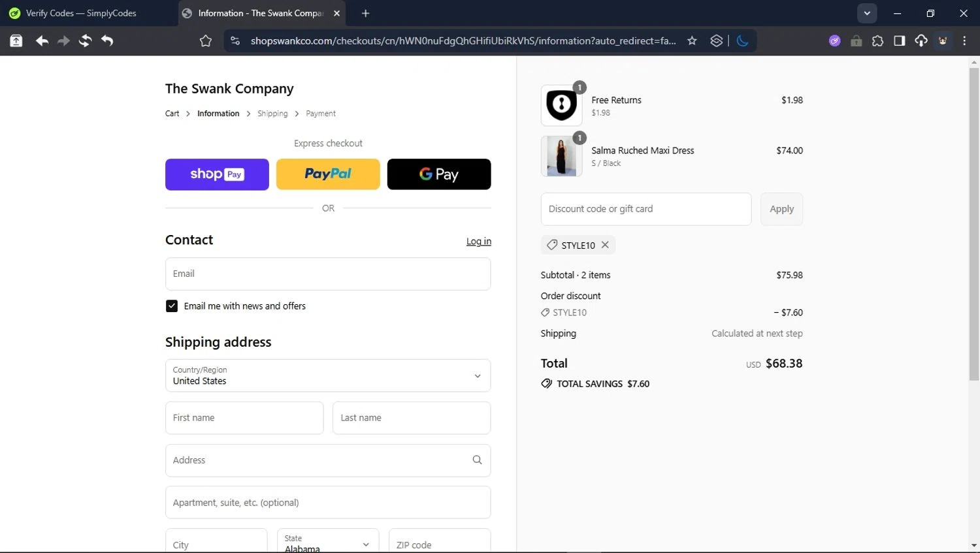
Task: Click the City field
Action: [x=216, y=541]
